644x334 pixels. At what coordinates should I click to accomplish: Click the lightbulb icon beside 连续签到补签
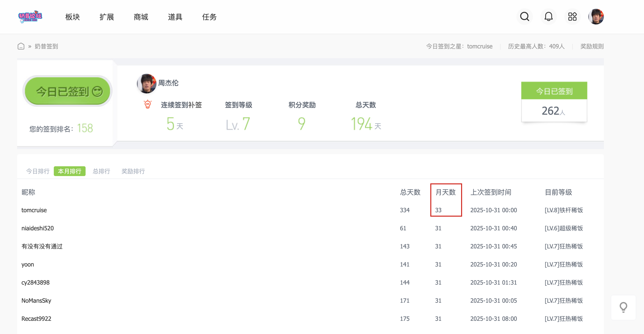coord(147,104)
